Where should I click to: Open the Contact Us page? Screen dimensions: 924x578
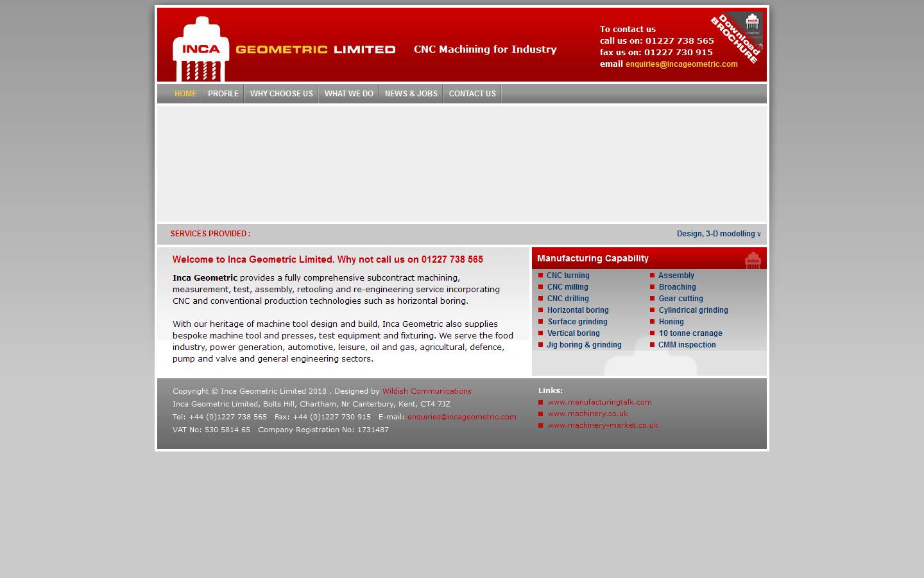coord(472,94)
